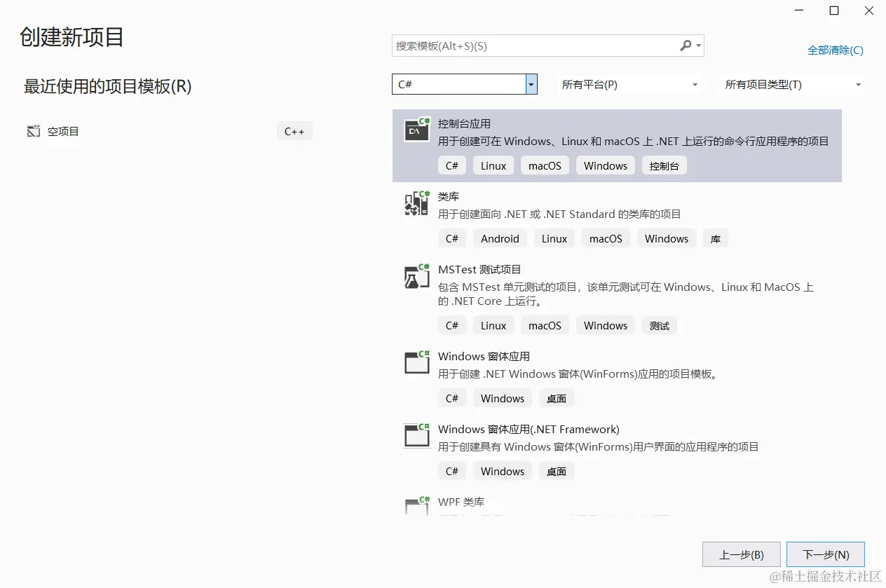Image resolution: width=886 pixels, height=588 pixels.
Task: Open the search options dropdown arrow
Action: click(697, 45)
